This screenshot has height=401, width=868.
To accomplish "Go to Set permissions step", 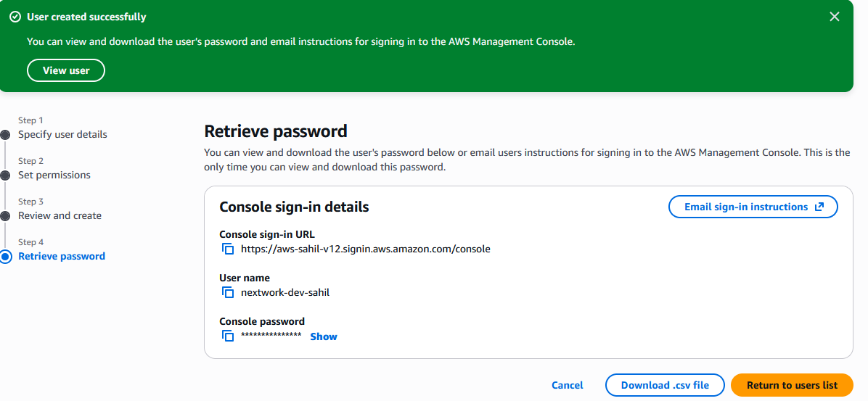I will [x=54, y=175].
